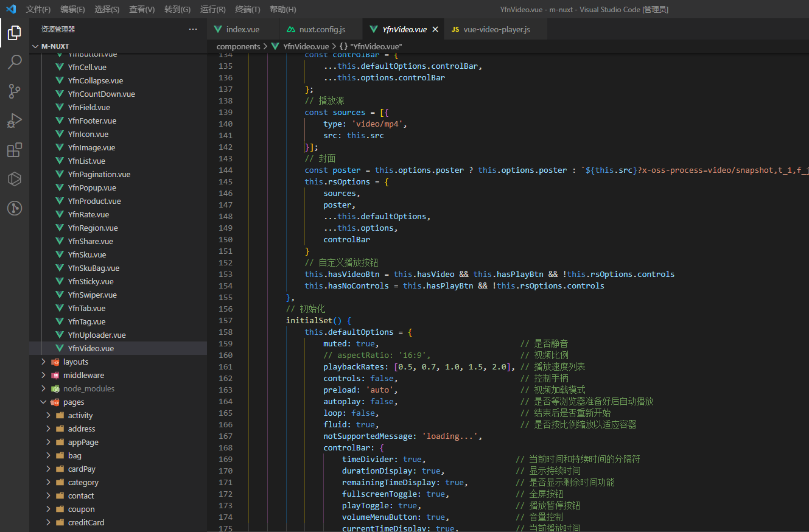The height and width of the screenshot is (532, 809).
Task: Open the Explorer view in activity bar
Action: [15, 33]
